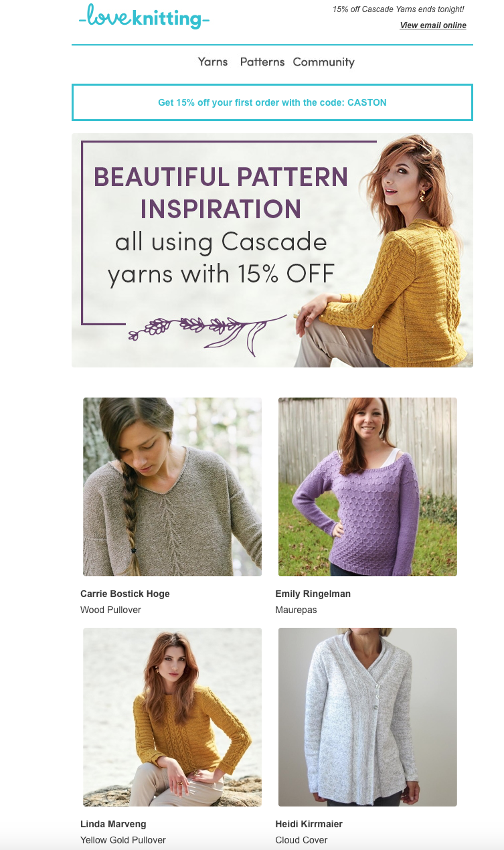
Task: Click designer name Emily Ringelman
Action: pos(313,594)
